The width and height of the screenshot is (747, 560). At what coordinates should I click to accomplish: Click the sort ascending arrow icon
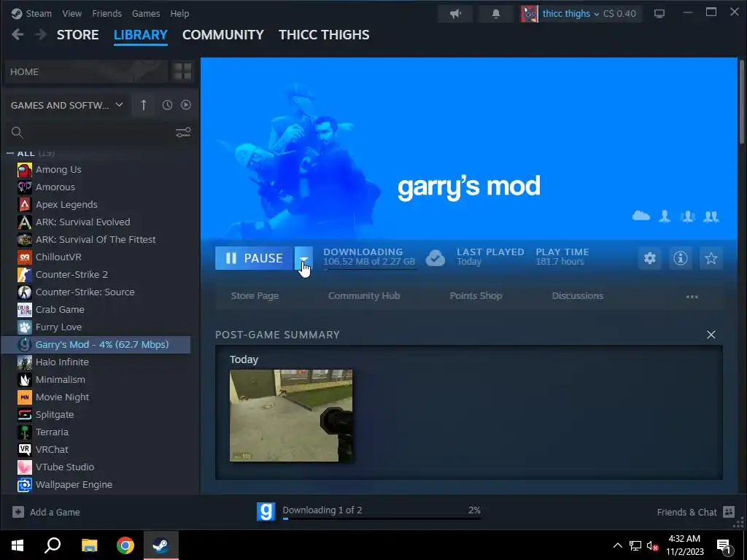tap(144, 105)
